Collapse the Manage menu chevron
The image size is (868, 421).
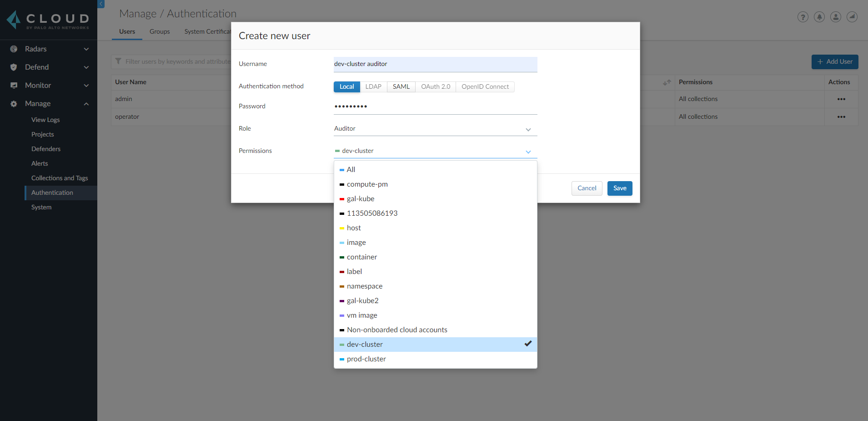[86, 104]
